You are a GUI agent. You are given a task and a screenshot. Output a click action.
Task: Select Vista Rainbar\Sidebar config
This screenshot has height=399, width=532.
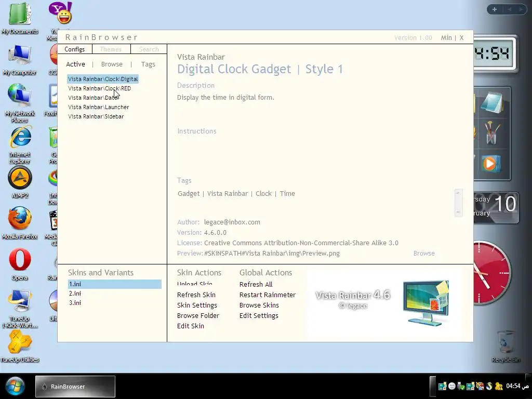tap(96, 116)
